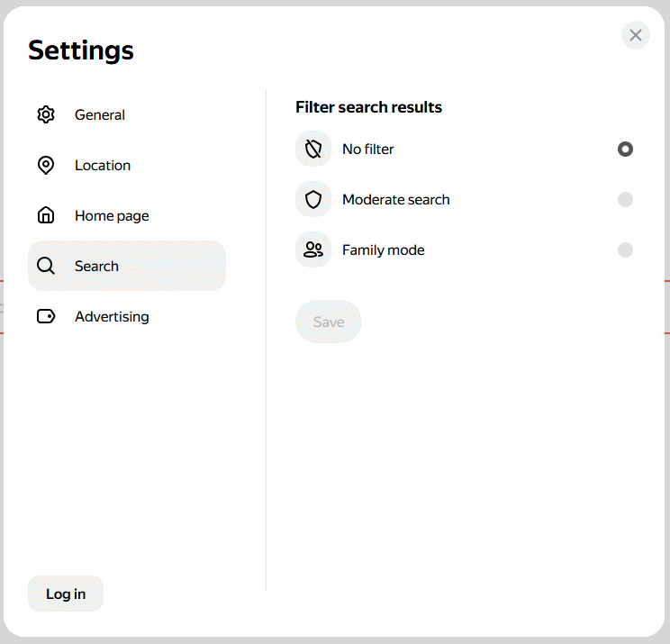This screenshot has width=670, height=644.
Task: Click the No filter label text
Action: point(368,150)
